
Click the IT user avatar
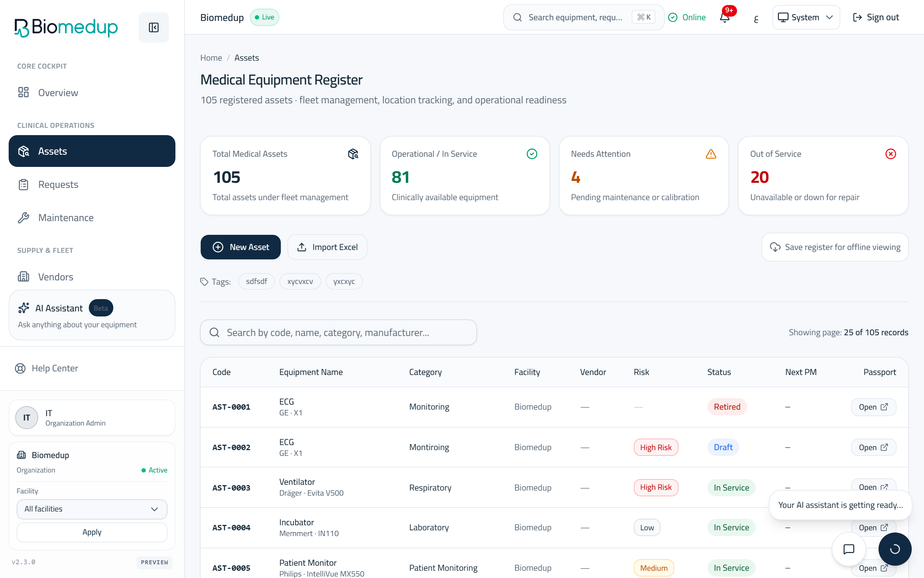[26, 418]
